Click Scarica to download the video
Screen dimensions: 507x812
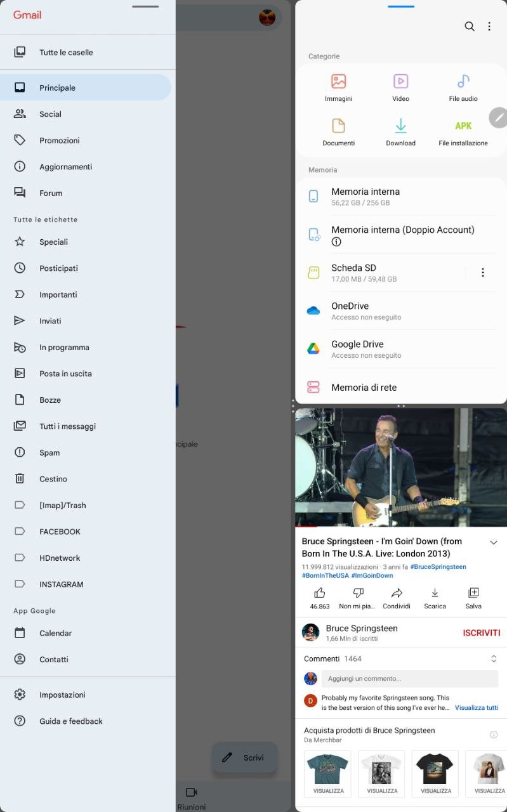point(435,598)
